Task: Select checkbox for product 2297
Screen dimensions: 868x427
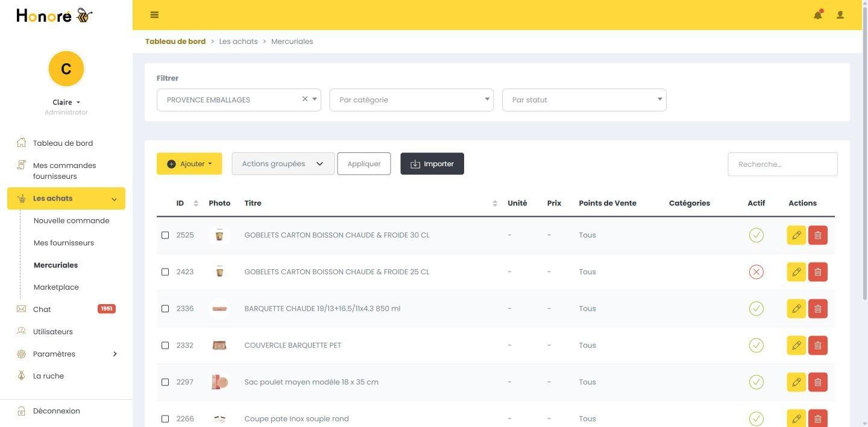Action: click(x=165, y=382)
